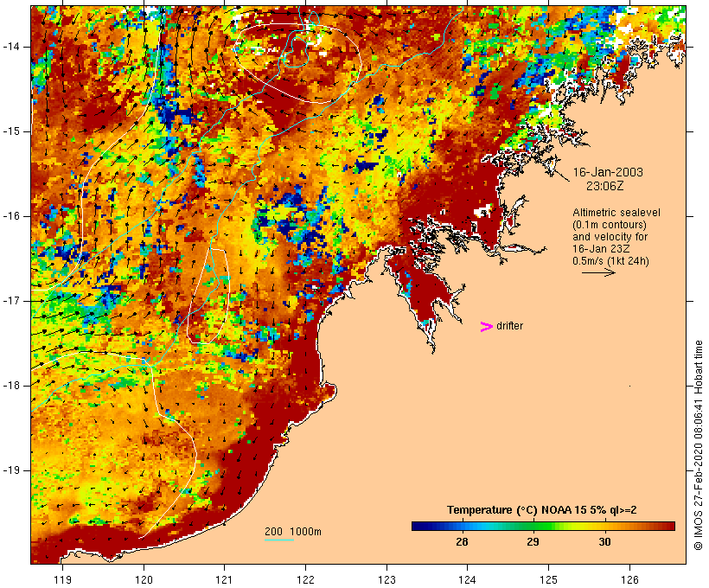709x588 pixels.
Task: Click the 29 tick on temperature scale
Action: coord(533,541)
